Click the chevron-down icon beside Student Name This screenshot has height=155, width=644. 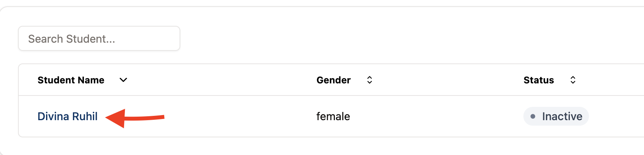(x=123, y=80)
